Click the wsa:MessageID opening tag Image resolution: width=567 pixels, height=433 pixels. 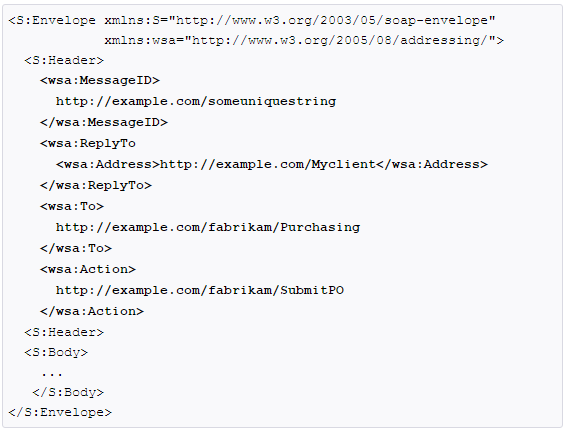(100, 80)
